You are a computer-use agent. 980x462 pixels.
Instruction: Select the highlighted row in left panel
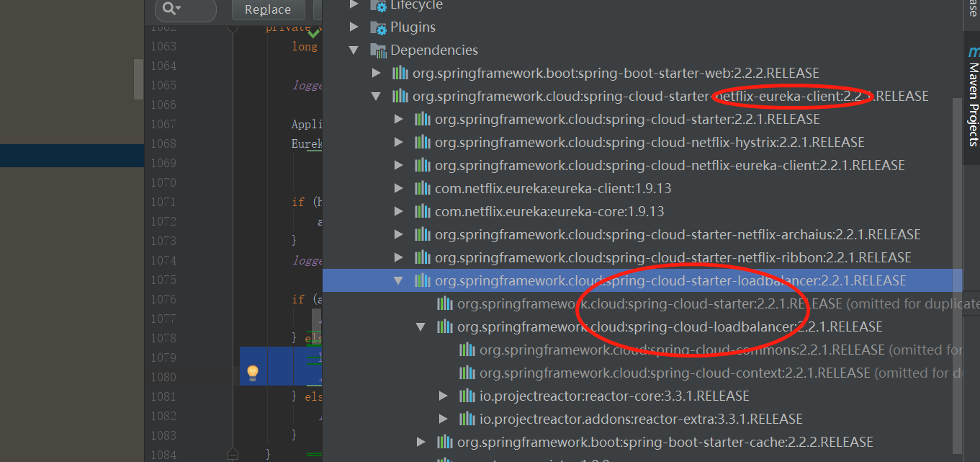(x=72, y=156)
